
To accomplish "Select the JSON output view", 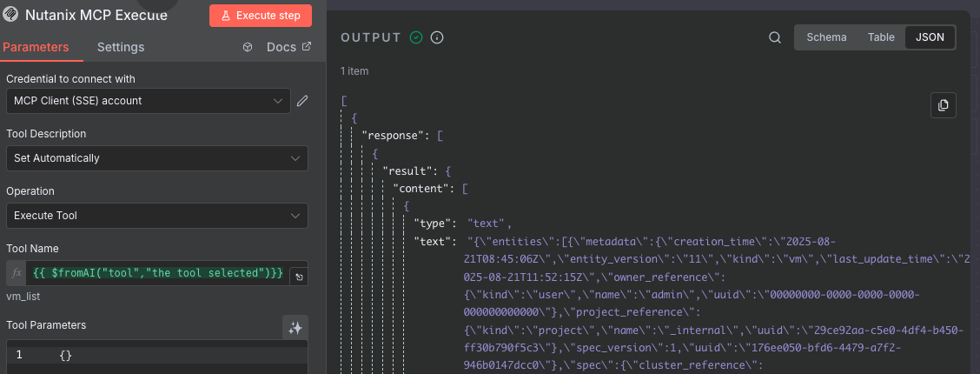I will point(930,37).
